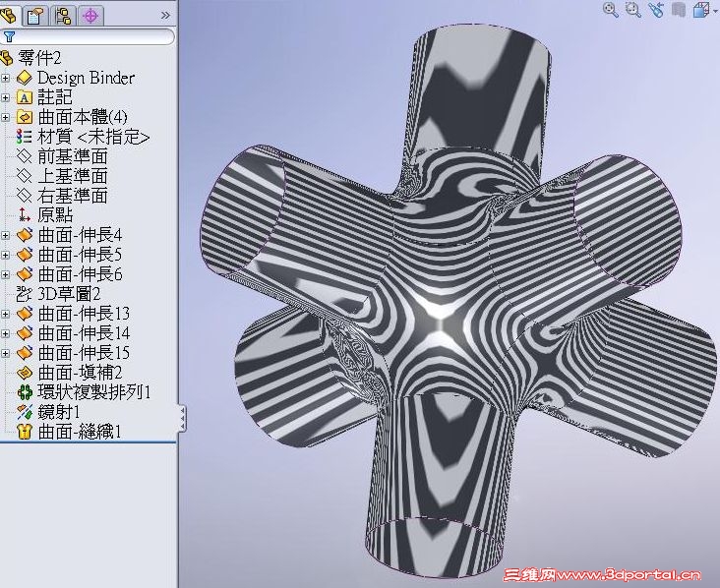Click the 上基準面 plane icon
The width and height of the screenshot is (720, 588).
click(25, 176)
